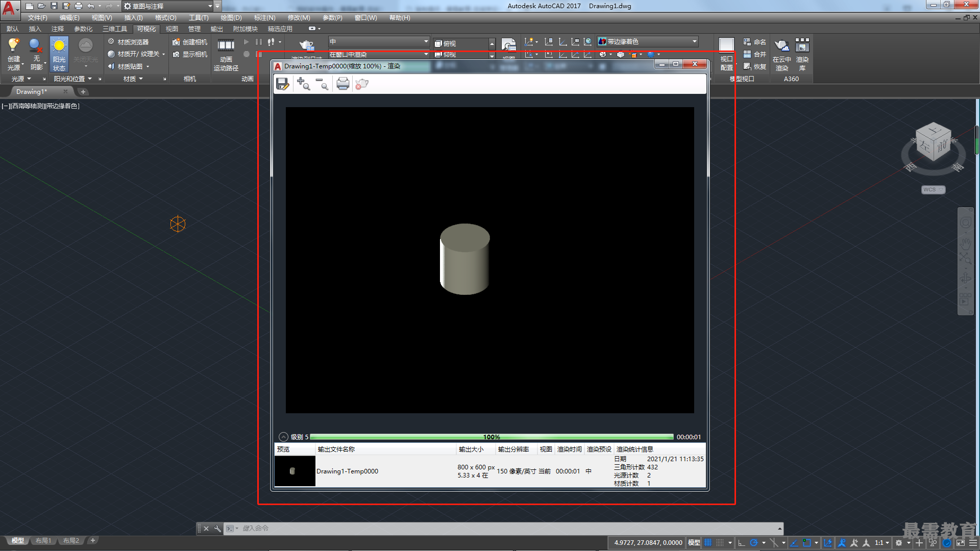Open the 在窗口中渲染 render location dropdown
The height and width of the screenshot is (551, 980).
(378, 54)
